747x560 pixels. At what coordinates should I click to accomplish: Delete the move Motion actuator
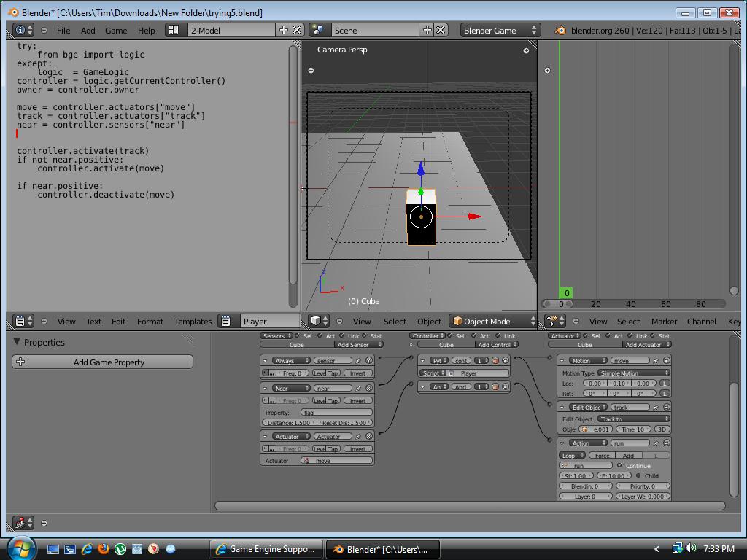[667, 360]
